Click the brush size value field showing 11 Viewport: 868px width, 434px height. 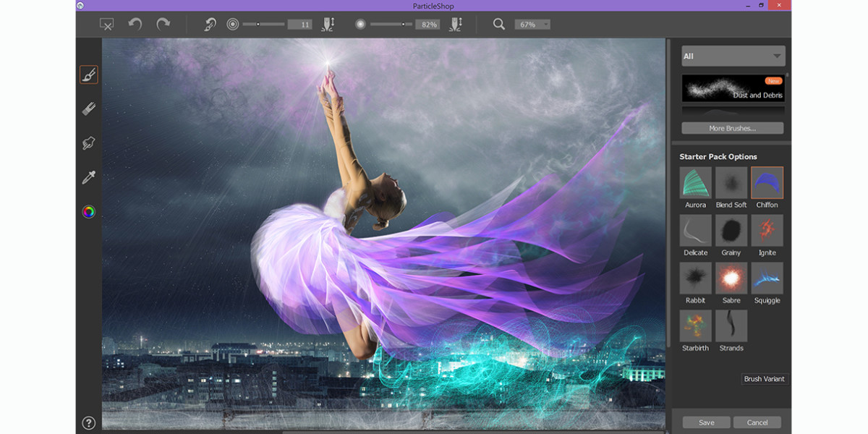coord(299,25)
